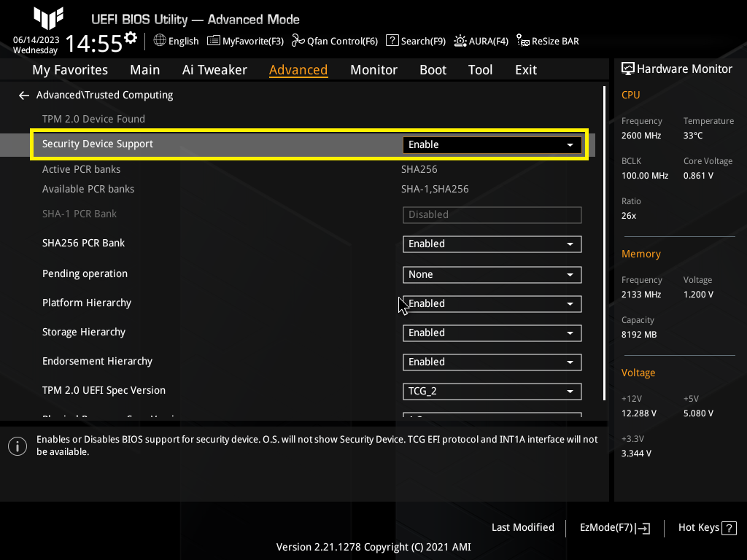The height and width of the screenshot is (560, 747).
Task: Switch to Boot tab
Action: [433, 70]
